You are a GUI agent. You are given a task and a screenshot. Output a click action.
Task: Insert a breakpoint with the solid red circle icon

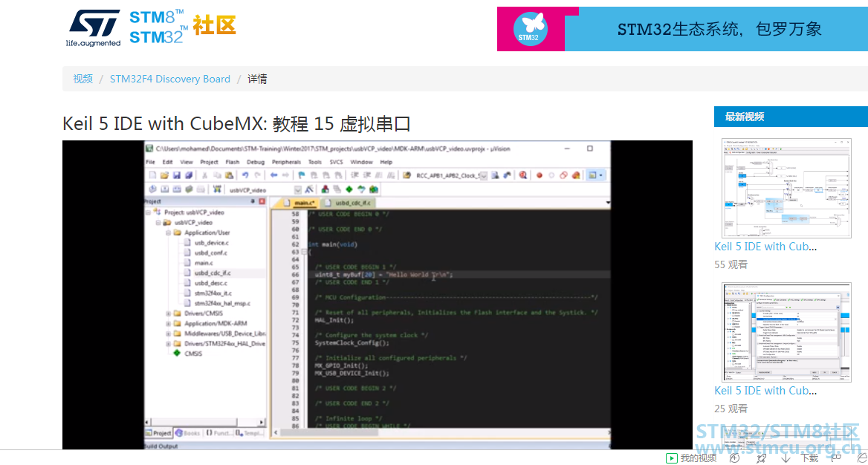point(540,175)
